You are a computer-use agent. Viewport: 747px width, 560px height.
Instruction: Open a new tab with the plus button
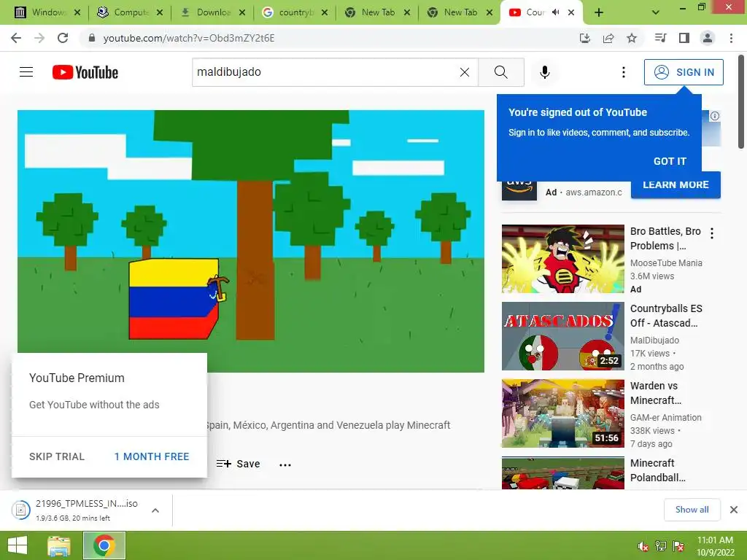click(x=599, y=12)
